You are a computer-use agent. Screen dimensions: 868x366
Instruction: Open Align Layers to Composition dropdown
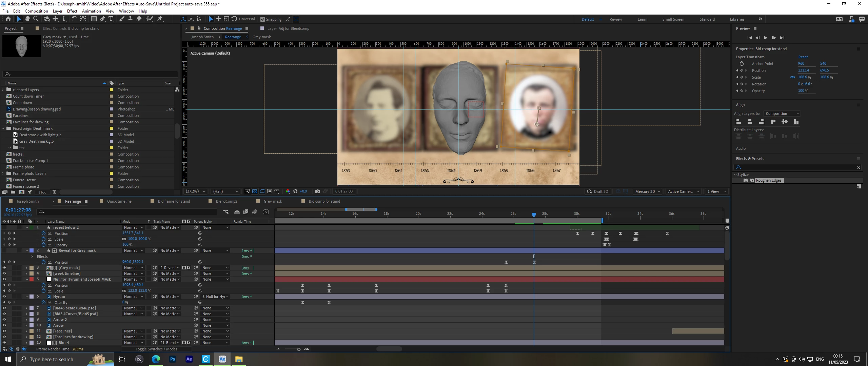click(782, 114)
